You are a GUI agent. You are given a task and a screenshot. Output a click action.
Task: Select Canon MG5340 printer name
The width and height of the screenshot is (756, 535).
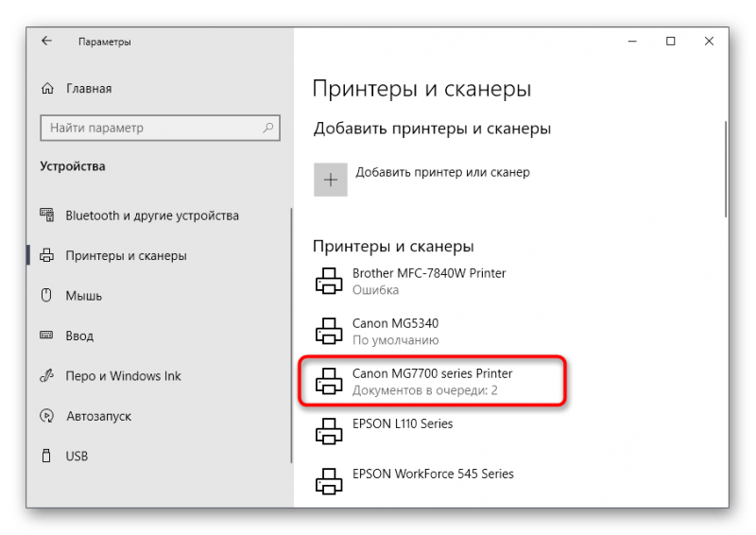395,323
